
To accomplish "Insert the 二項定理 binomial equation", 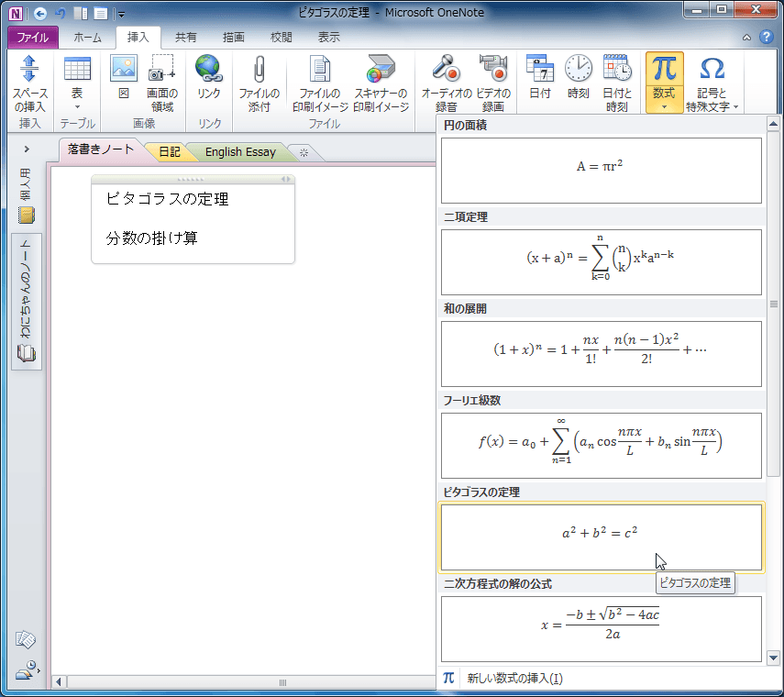I will click(x=601, y=262).
